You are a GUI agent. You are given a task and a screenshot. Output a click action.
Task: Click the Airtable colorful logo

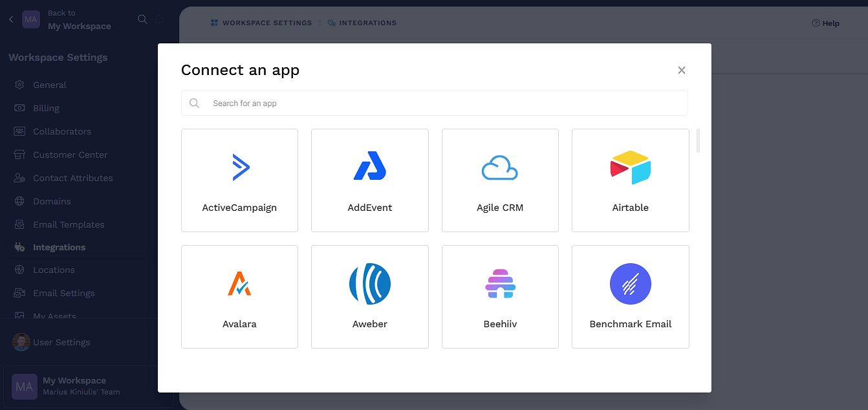coord(631,167)
